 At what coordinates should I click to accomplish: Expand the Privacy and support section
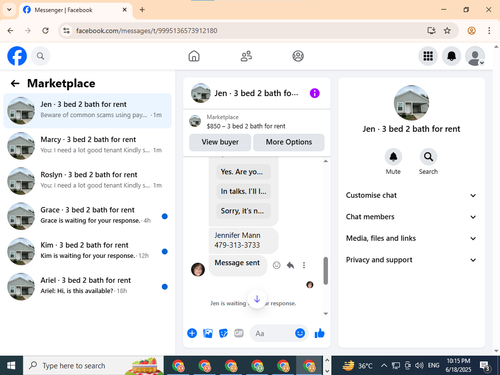[x=411, y=260]
